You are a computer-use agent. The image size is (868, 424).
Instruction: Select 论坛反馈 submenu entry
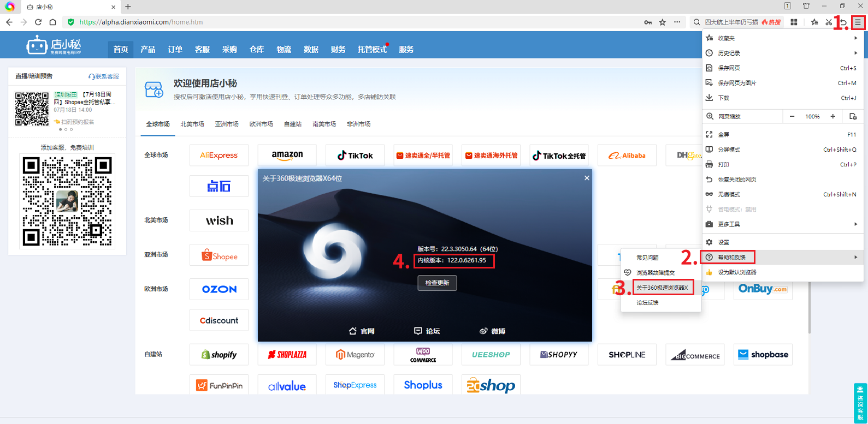(661, 302)
